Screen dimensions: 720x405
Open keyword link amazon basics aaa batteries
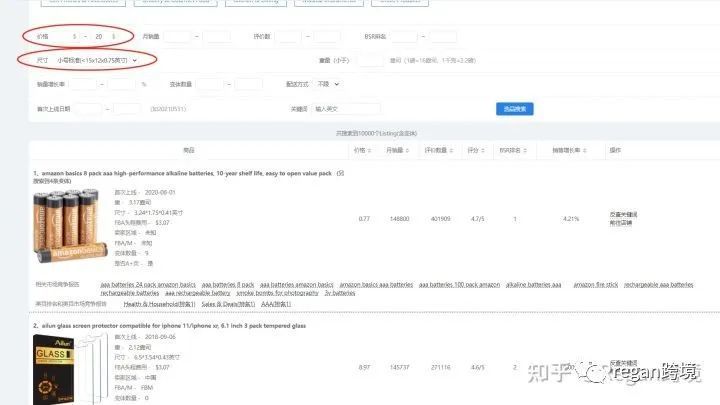pos(376,285)
